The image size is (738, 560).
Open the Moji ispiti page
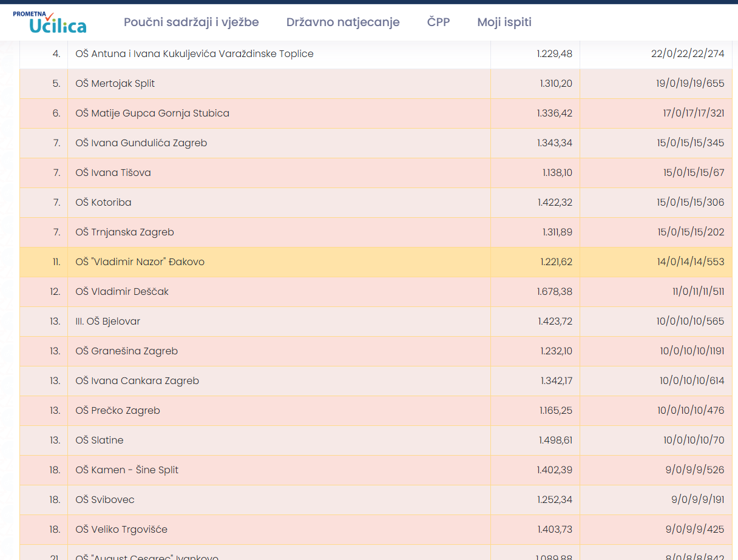[x=504, y=22]
